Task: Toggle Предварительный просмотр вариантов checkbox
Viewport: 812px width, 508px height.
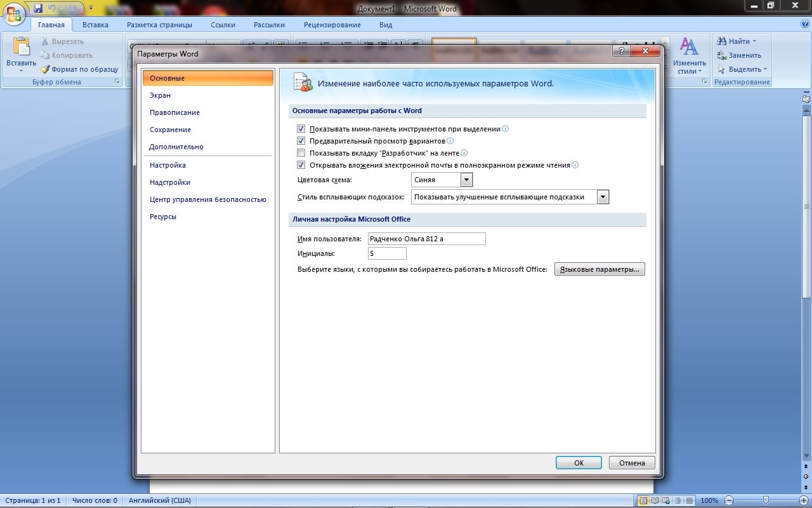Action: [x=301, y=141]
